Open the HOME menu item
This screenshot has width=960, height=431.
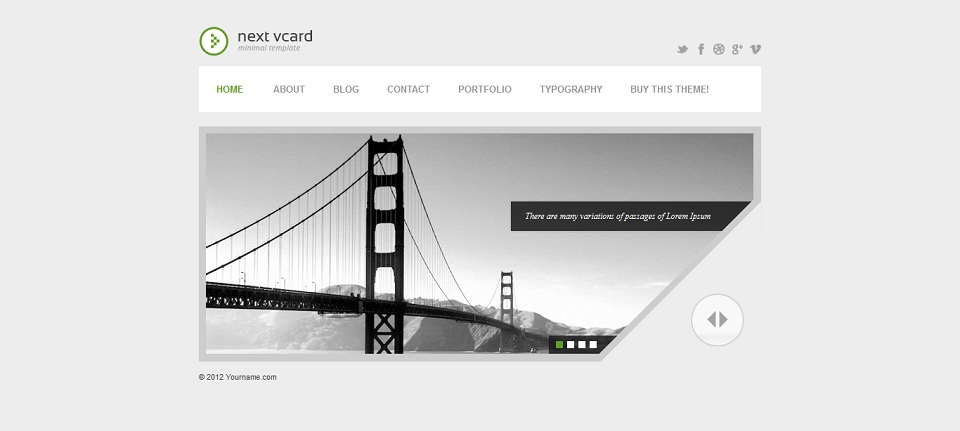[230, 89]
